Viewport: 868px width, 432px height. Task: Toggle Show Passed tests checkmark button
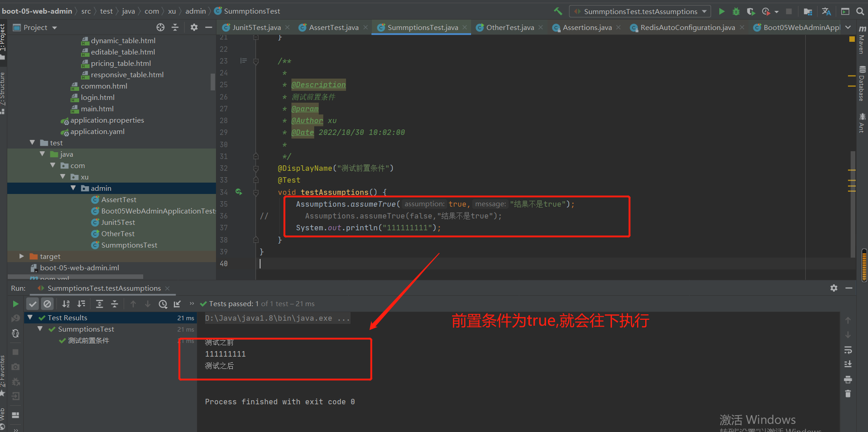[x=33, y=304]
